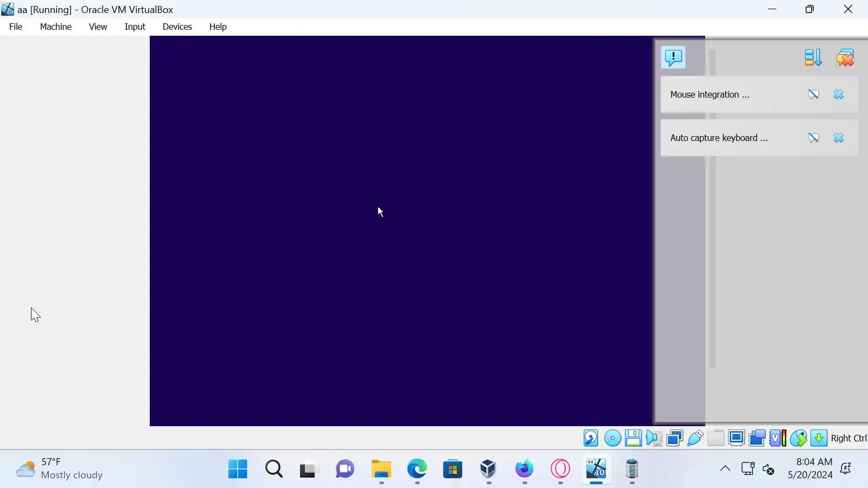The image size is (868, 488).
Task: Open the VirtualBox Manager taskbar icon
Action: pos(488,469)
